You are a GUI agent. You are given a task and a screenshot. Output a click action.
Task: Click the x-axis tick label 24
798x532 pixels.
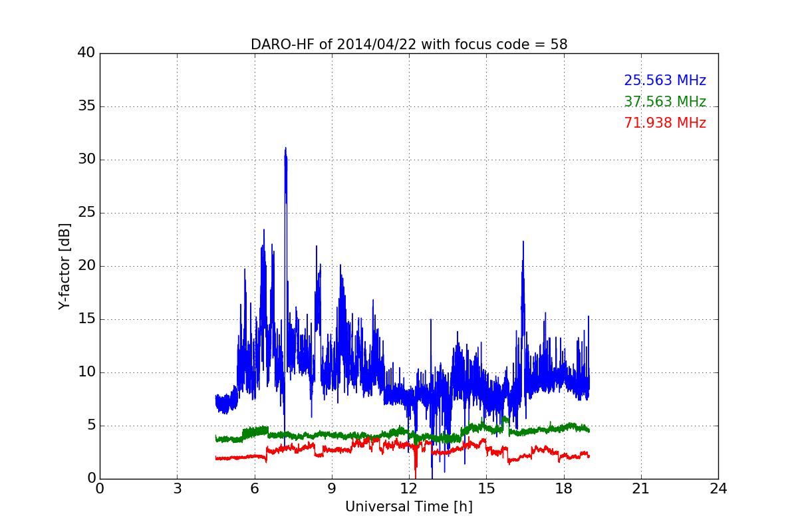point(718,489)
